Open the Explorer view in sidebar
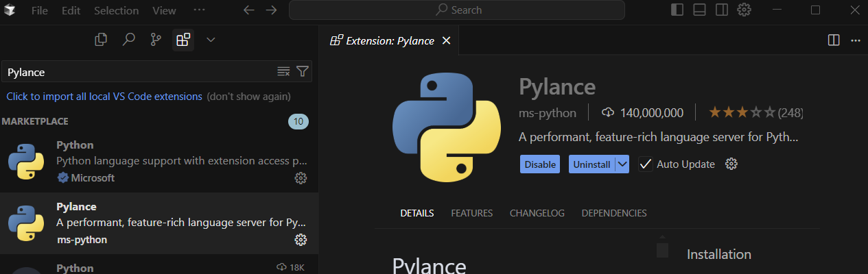Viewport: 868px width, 274px height. point(101,40)
